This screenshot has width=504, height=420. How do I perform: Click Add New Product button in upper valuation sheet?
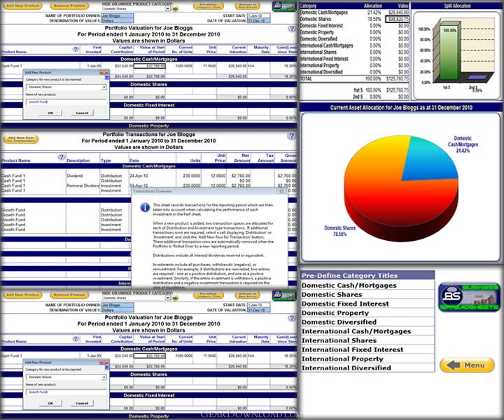(x=23, y=6)
